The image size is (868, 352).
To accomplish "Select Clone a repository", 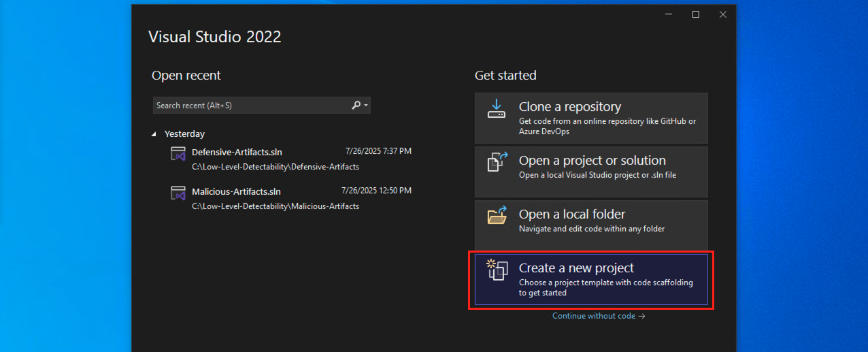I will click(x=591, y=118).
